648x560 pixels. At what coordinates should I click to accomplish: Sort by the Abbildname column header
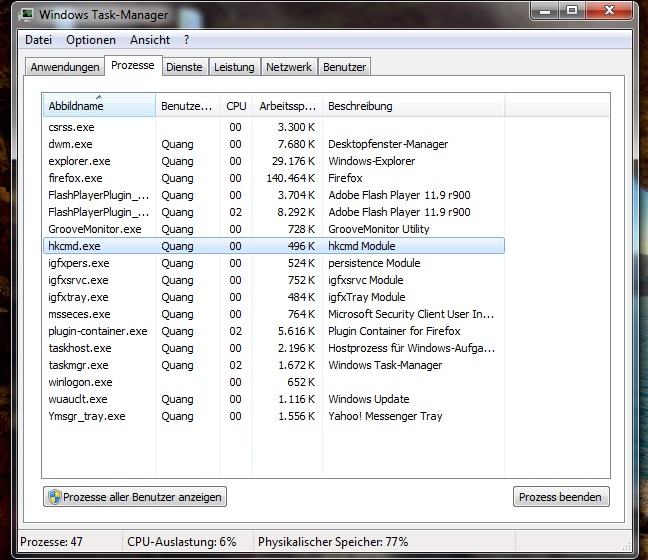pos(99,106)
